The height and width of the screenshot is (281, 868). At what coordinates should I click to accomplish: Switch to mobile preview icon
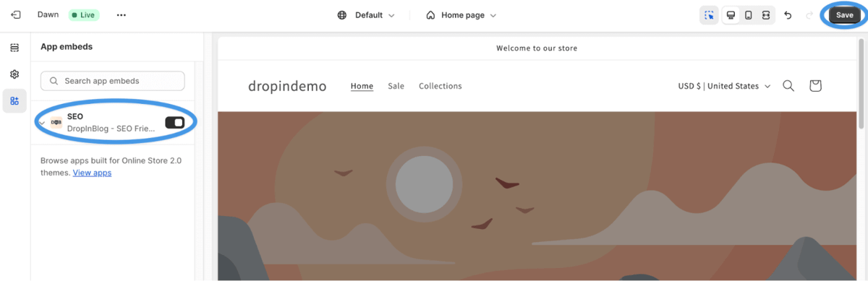(748, 15)
